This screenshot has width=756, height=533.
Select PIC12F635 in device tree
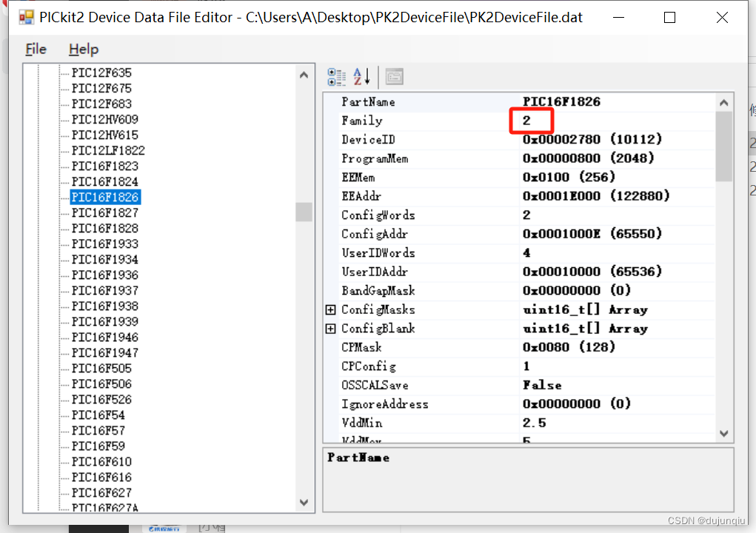click(x=101, y=73)
